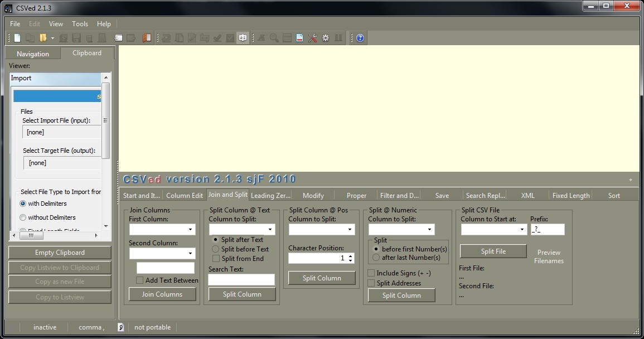Click the Character Position spinner arrows
The image size is (644, 339).
tap(350, 258)
